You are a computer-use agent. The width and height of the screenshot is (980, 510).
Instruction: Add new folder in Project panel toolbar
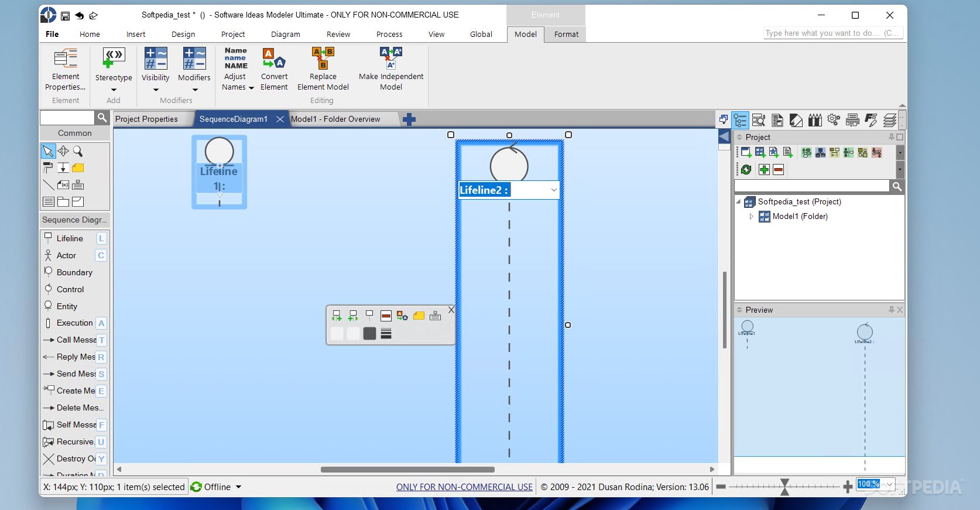pyautogui.click(x=760, y=152)
